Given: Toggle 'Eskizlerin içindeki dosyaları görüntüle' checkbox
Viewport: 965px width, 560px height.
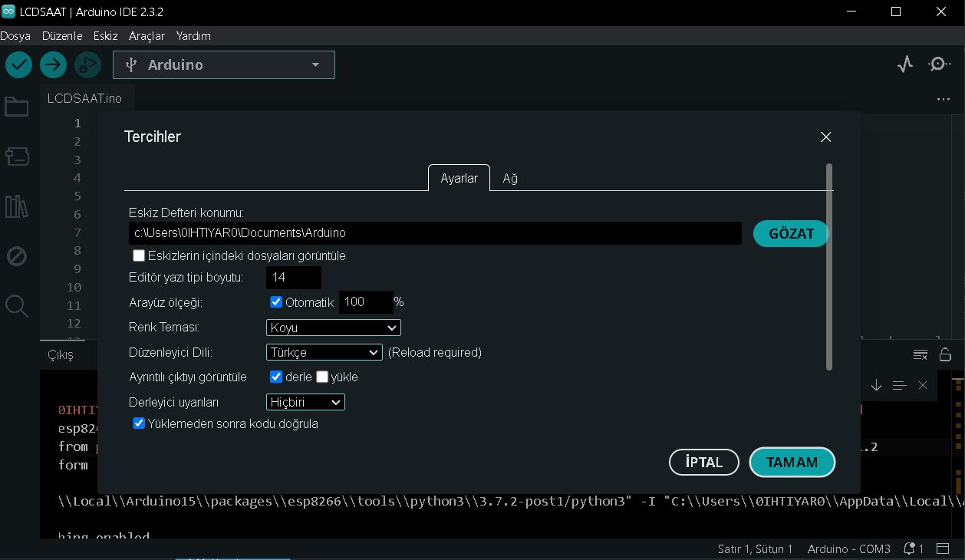Looking at the screenshot, I should pos(139,255).
